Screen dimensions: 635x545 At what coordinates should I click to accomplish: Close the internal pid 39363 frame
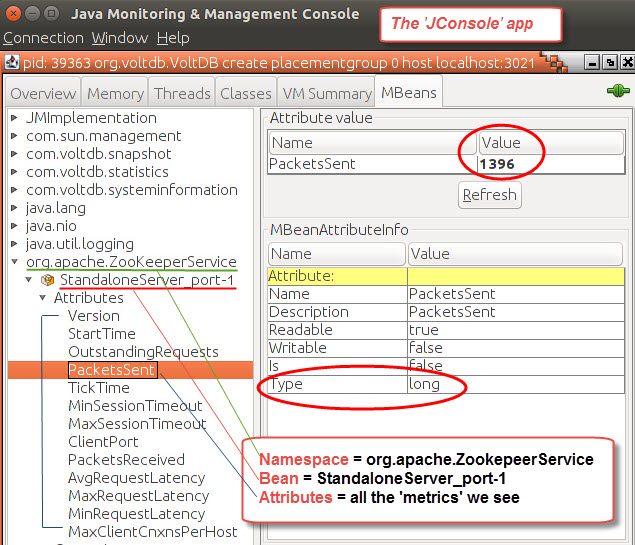pos(628,63)
